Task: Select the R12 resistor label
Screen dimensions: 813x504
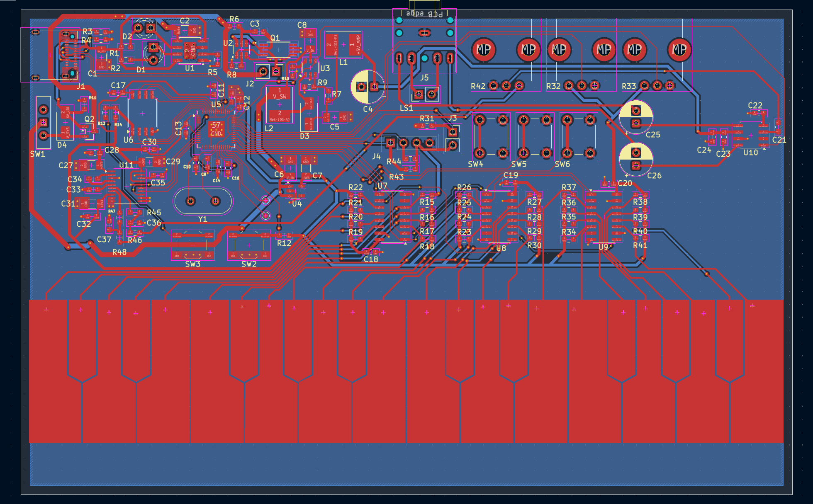Action: (284, 243)
